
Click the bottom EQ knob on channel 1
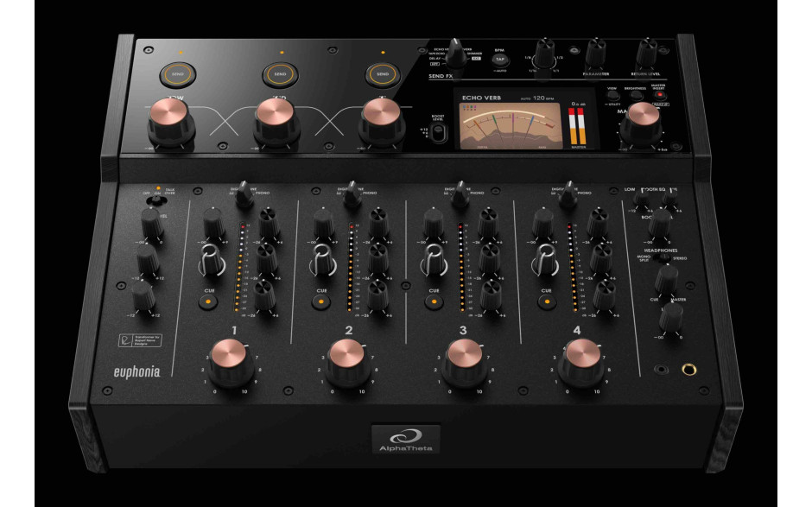tap(265, 296)
